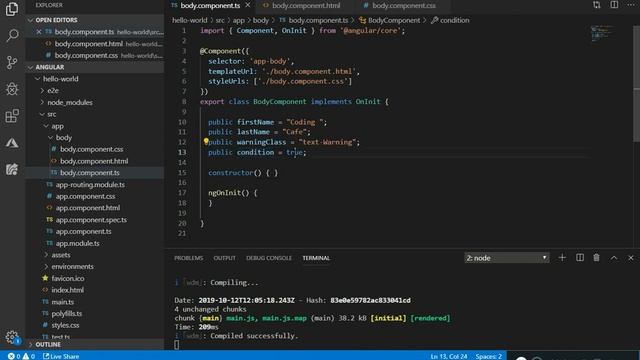Collapse the src folder
The height and width of the screenshot is (360, 640).
click(42, 114)
